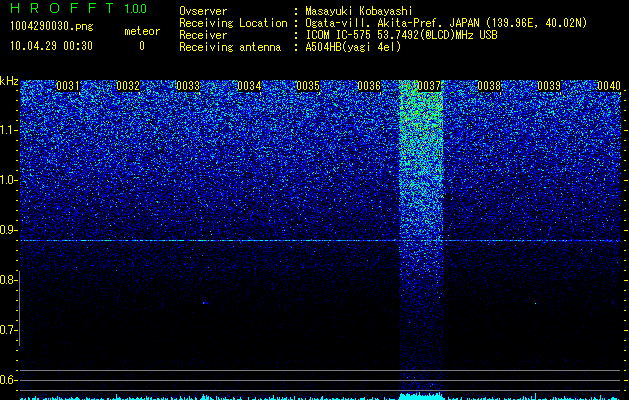The image size is (629, 400).
Task: Click the 0.6 frequency axis label
Action: [7, 380]
